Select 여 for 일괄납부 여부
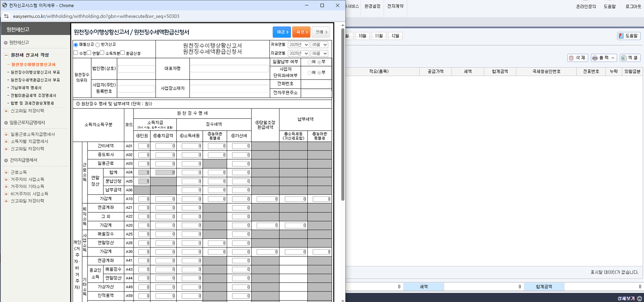Image resolution: width=644 pixels, height=302 pixels. pos(309,62)
